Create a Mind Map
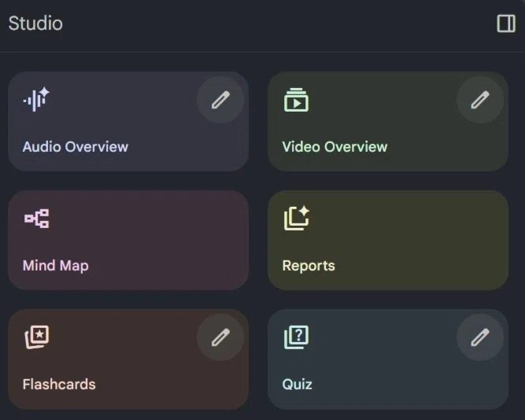 pyautogui.click(x=128, y=241)
